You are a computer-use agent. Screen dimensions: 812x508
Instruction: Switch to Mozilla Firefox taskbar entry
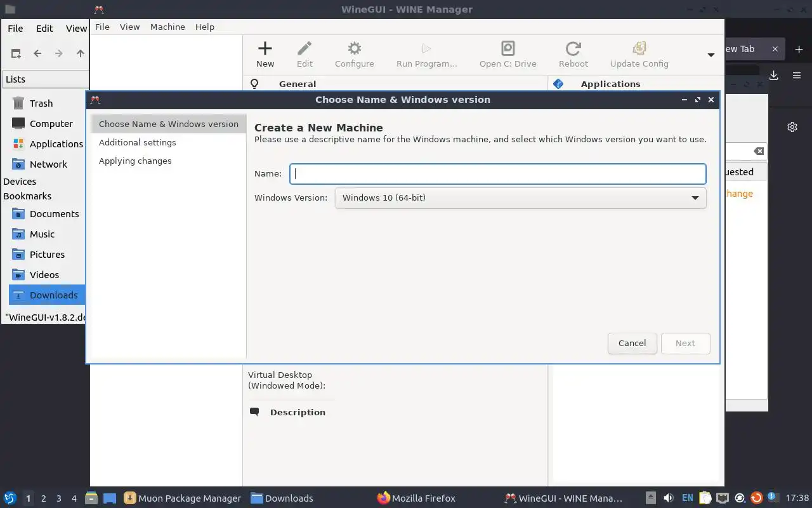click(x=416, y=498)
